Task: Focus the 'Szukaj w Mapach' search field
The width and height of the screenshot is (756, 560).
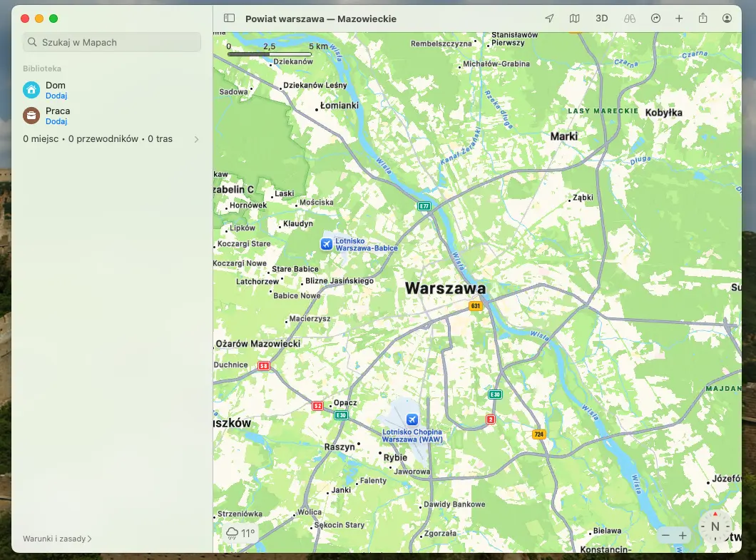Action: point(112,42)
